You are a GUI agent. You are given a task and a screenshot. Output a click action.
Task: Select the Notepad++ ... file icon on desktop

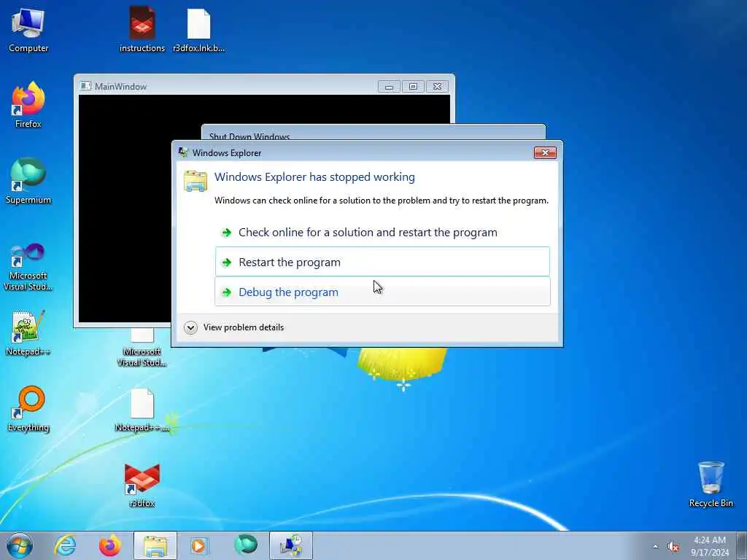[142, 410]
